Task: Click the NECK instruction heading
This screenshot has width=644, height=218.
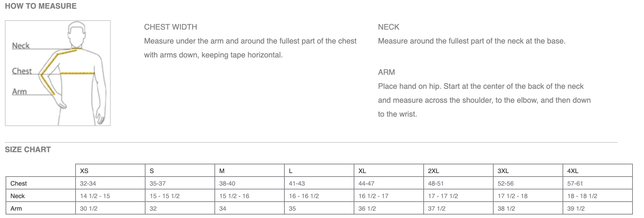Action: (x=388, y=27)
